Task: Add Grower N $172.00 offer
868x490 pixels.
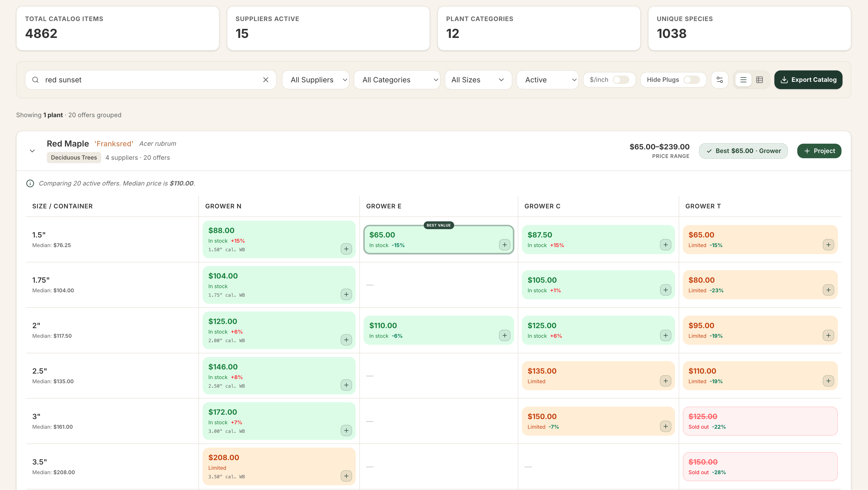Action: click(x=346, y=431)
